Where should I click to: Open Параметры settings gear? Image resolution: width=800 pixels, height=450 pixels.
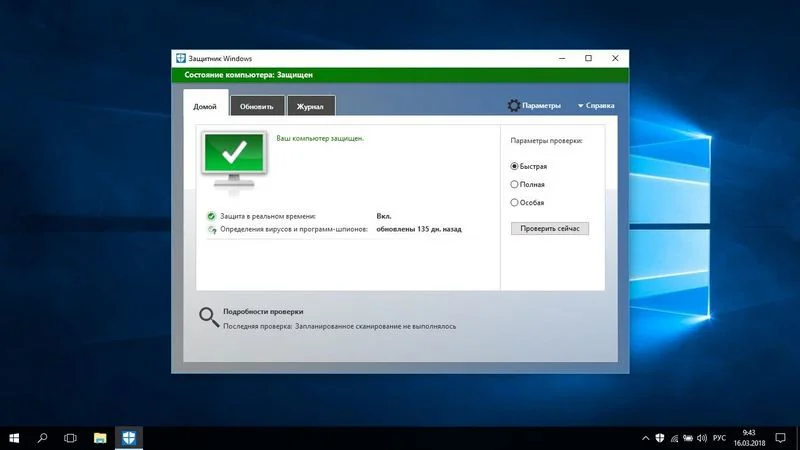(534, 106)
